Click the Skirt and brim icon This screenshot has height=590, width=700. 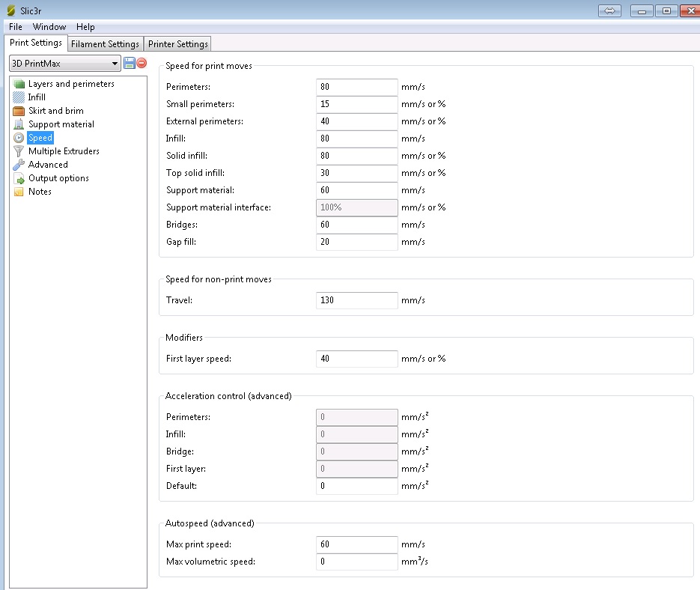click(19, 111)
